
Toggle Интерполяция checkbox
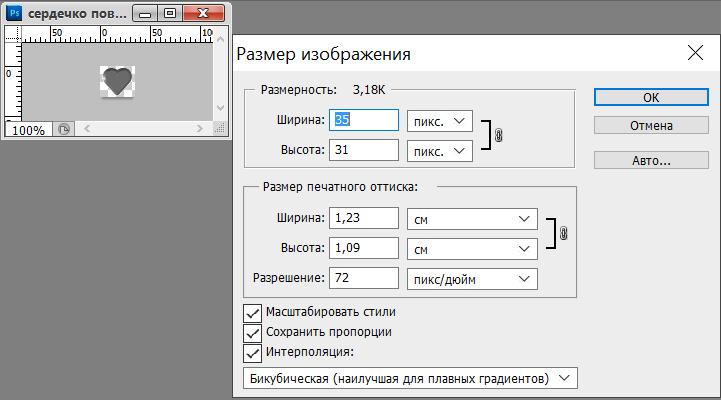pyautogui.click(x=252, y=353)
